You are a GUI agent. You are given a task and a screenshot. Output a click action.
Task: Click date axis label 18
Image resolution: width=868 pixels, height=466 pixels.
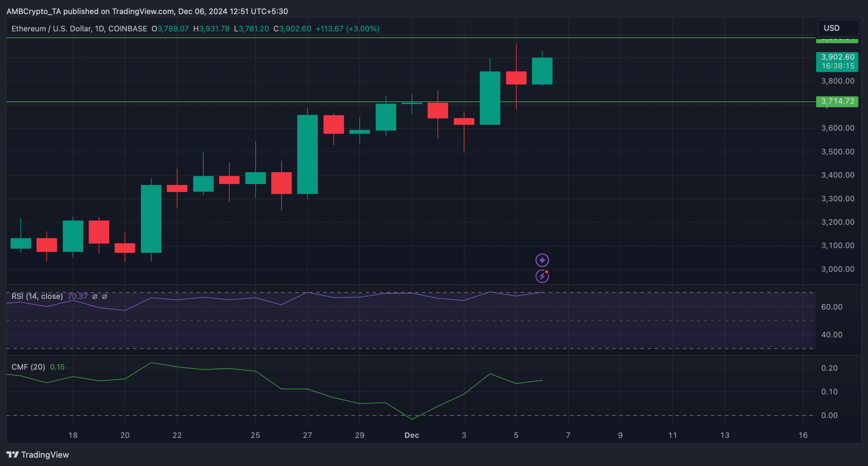pyautogui.click(x=73, y=435)
